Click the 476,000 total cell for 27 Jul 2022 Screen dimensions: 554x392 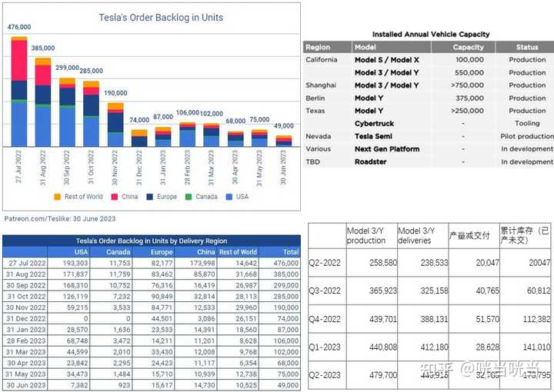285,263
